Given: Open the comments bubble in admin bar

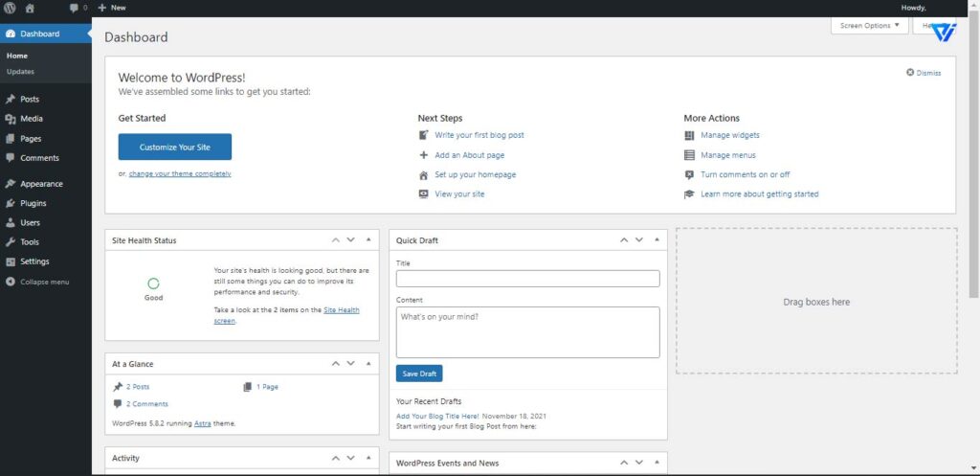Looking at the screenshot, I should point(78,8).
